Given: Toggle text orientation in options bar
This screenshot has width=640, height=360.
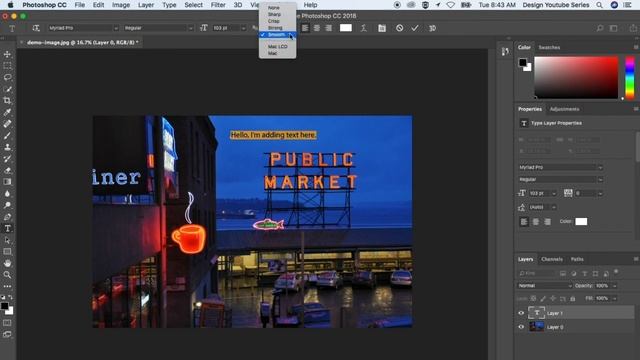Looking at the screenshot, I should click(x=36, y=28).
